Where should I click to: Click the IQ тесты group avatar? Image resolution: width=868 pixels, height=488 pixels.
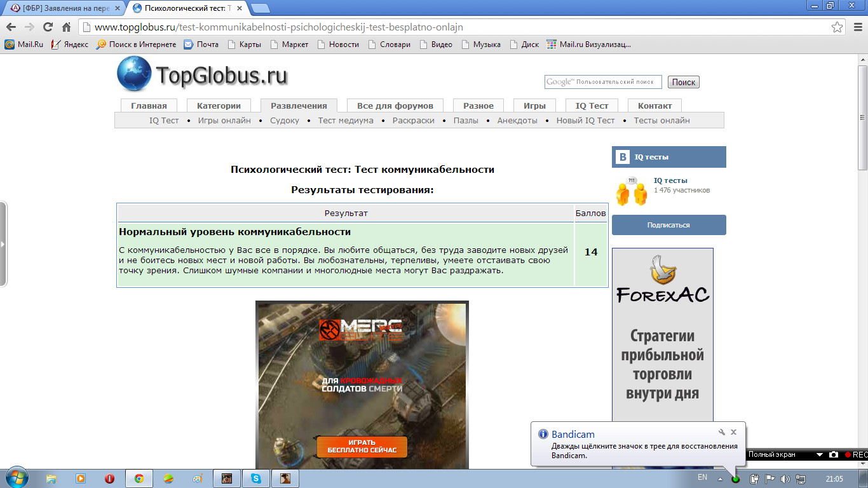coord(632,191)
